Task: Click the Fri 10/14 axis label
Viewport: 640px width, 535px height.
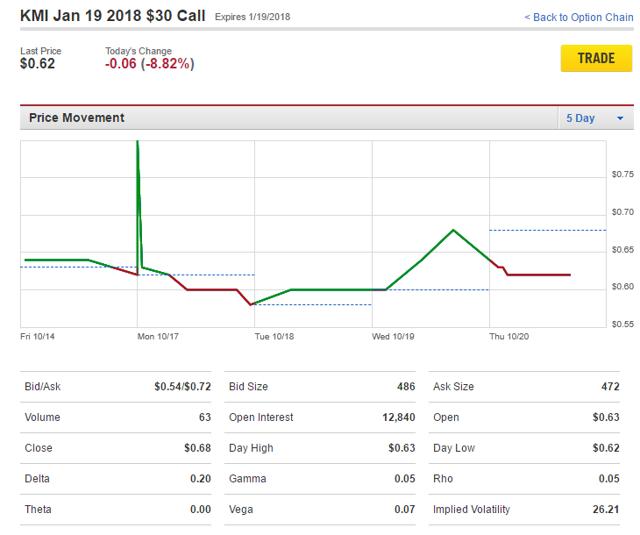Action: click(x=37, y=336)
